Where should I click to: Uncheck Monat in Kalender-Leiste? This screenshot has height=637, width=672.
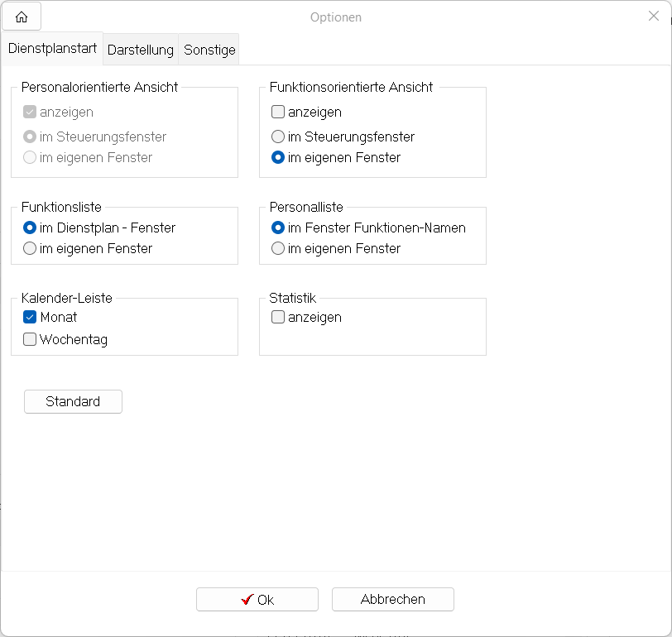pos(30,317)
